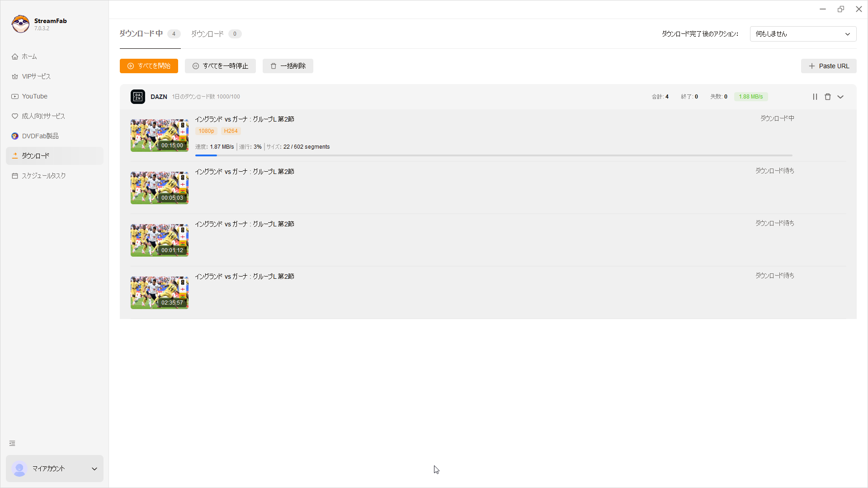Open the thumbnail with duration 00:05:03

(x=160, y=188)
